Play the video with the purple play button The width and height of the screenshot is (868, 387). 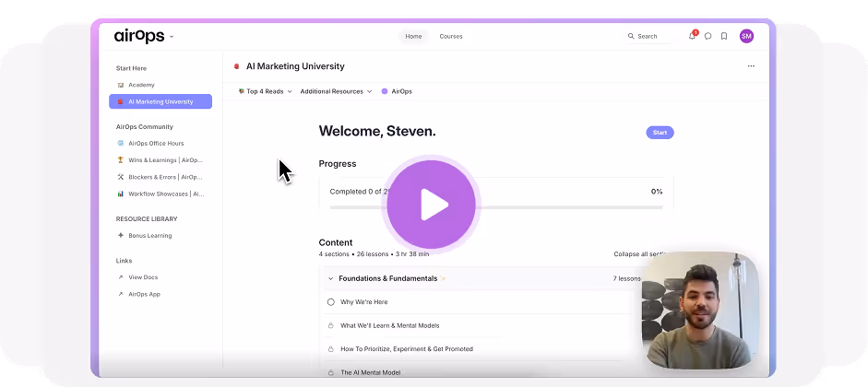tap(431, 205)
